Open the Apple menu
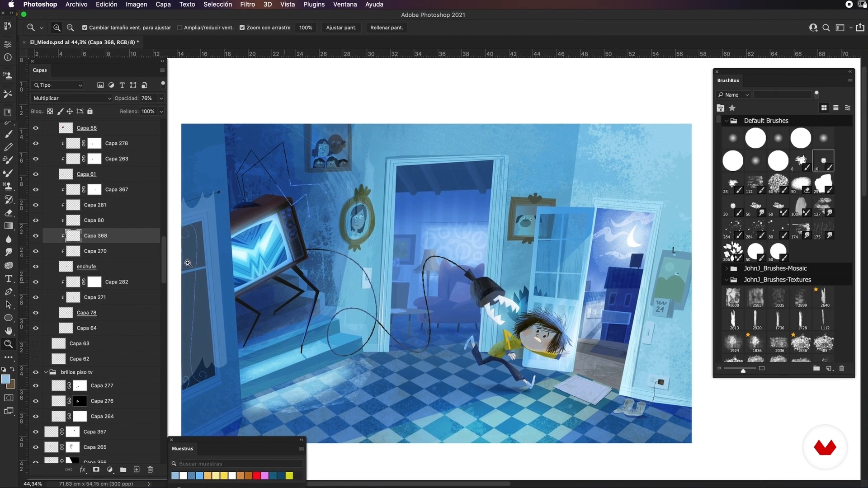 click(x=11, y=4)
